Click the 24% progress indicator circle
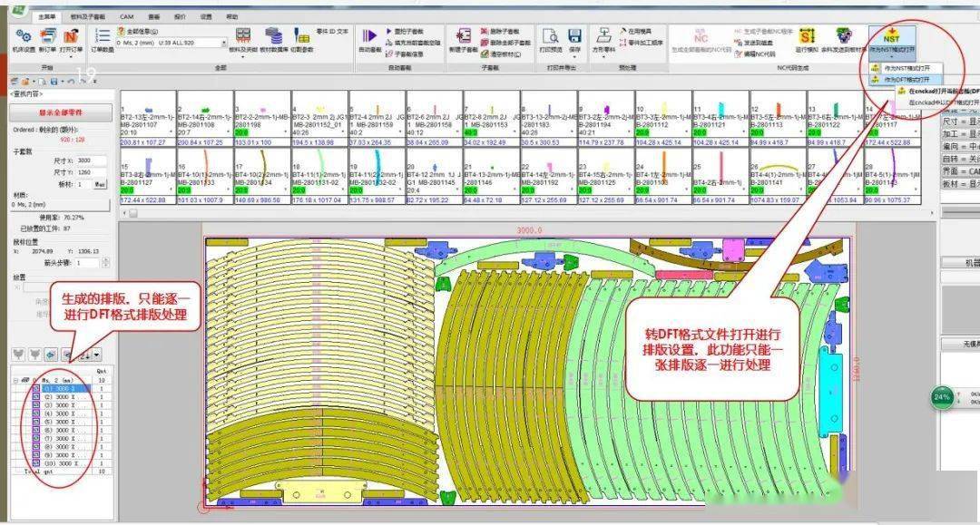This screenshot has width=980, height=525. [940, 397]
